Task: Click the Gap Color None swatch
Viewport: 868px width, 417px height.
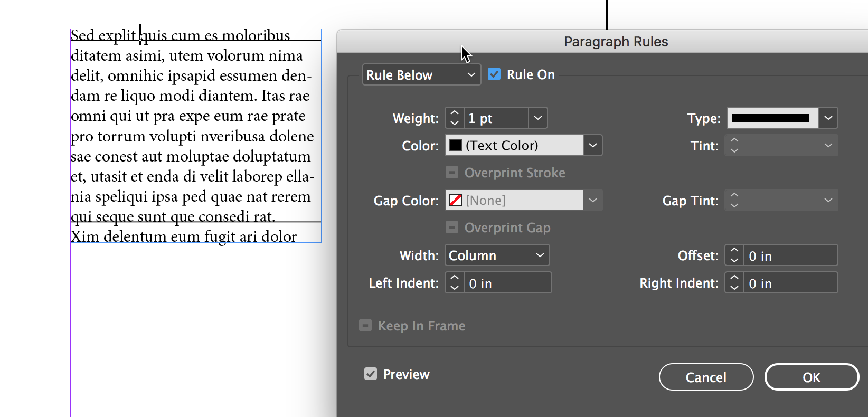Action: (456, 201)
